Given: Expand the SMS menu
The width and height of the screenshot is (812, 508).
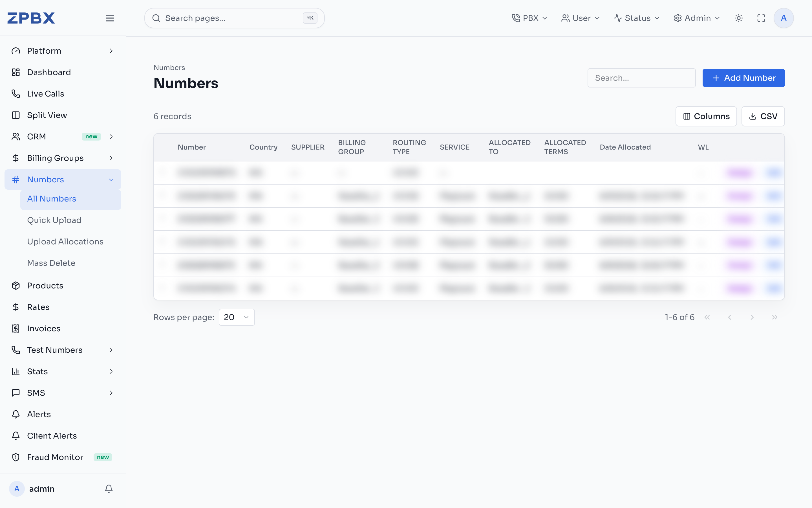Looking at the screenshot, I should 63,393.
